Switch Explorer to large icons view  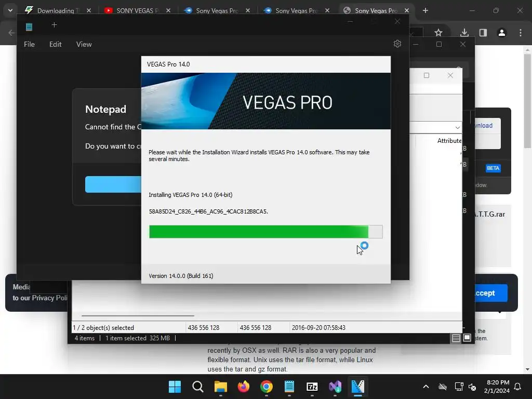(467, 338)
